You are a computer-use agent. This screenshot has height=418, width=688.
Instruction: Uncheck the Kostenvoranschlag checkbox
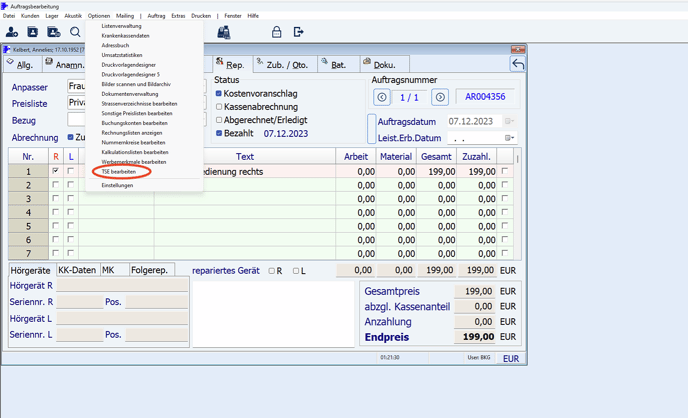[219, 94]
